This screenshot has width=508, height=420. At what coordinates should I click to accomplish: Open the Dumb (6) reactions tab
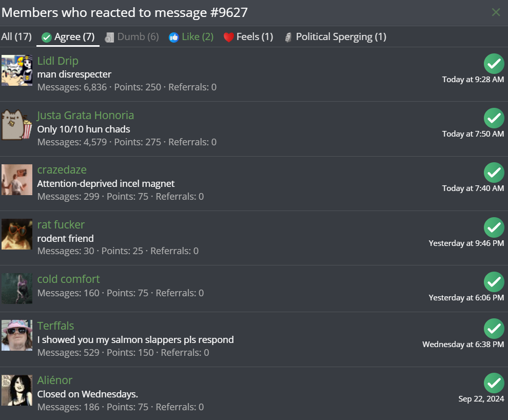tap(132, 37)
